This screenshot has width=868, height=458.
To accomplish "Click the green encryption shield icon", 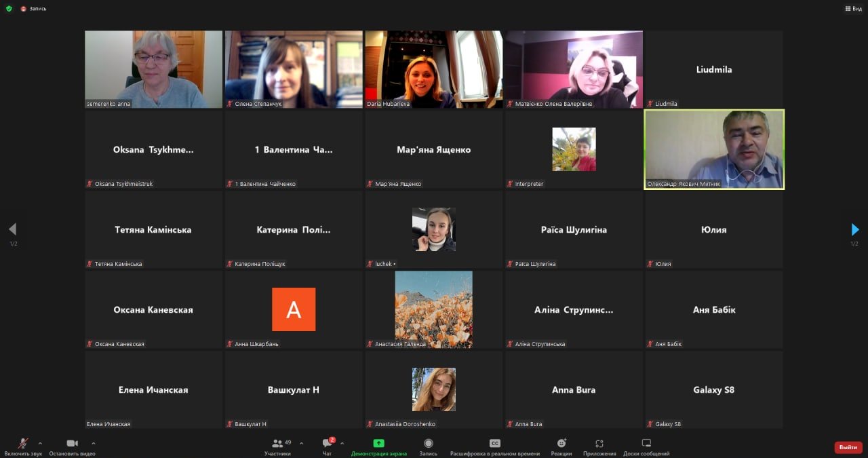I will point(9,9).
